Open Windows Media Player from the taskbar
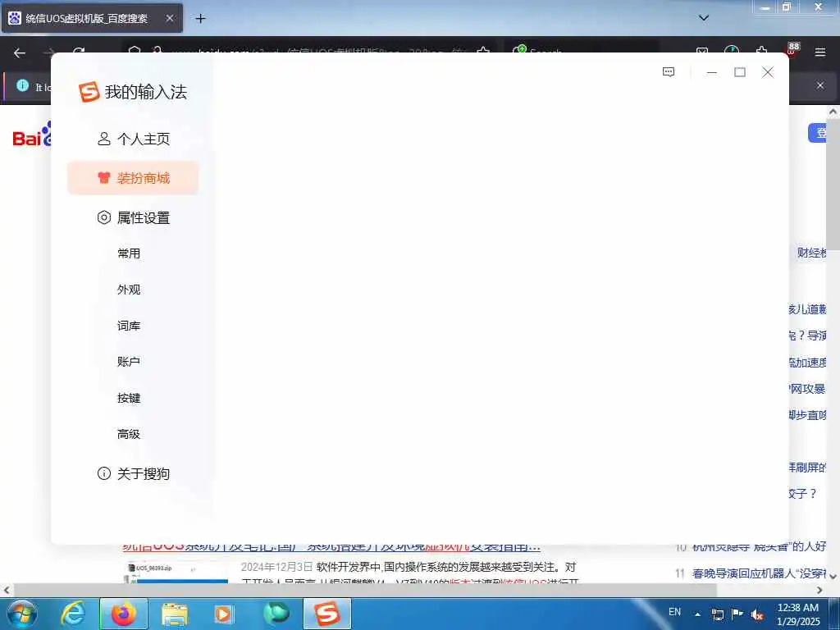840x630 pixels. point(224,614)
